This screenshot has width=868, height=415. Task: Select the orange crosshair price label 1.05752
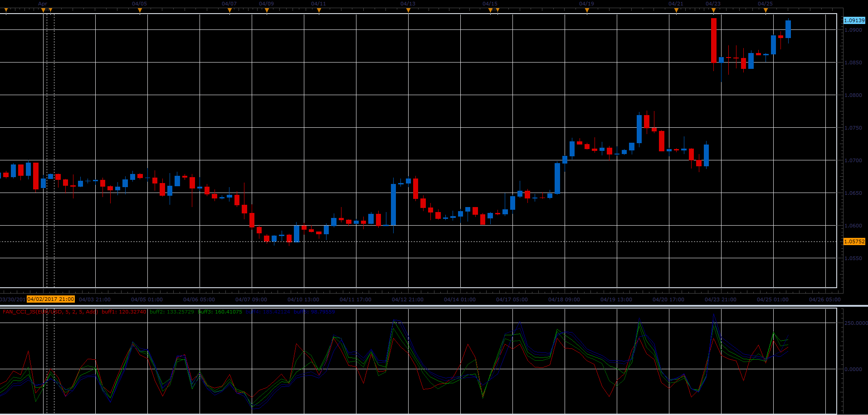854,241
